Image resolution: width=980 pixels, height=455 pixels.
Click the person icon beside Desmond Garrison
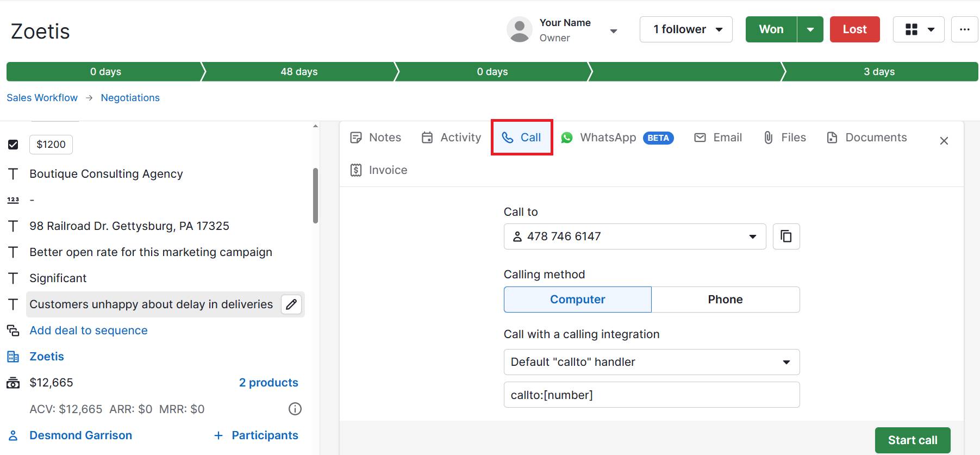pyautogui.click(x=13, y=435)
